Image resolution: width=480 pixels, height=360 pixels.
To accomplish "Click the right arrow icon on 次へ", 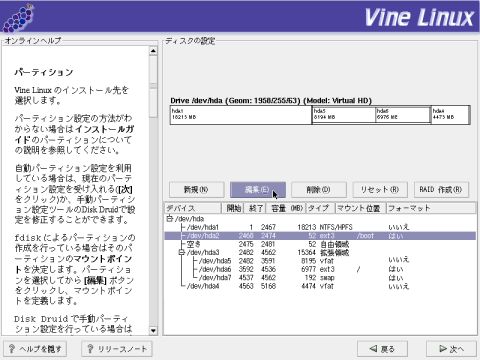I will tap(443, 349).
